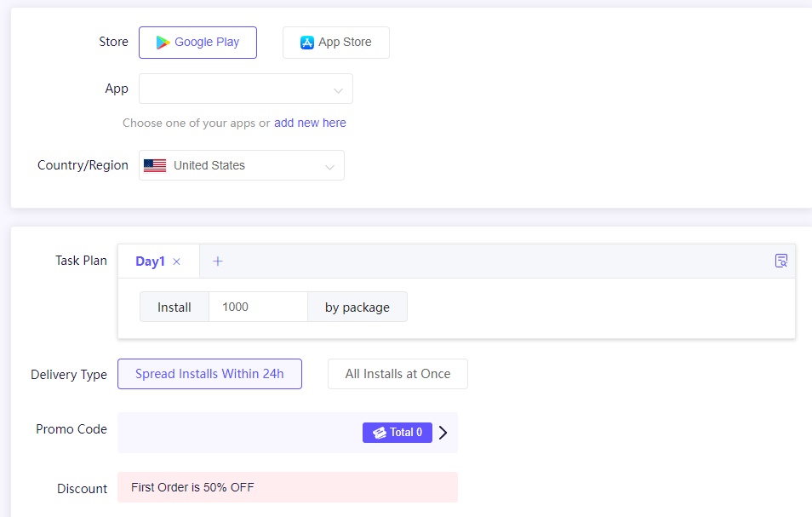812x517 pixels.
Task: Select App Store option
Action: pyautogui.click(x=336, y=43)
